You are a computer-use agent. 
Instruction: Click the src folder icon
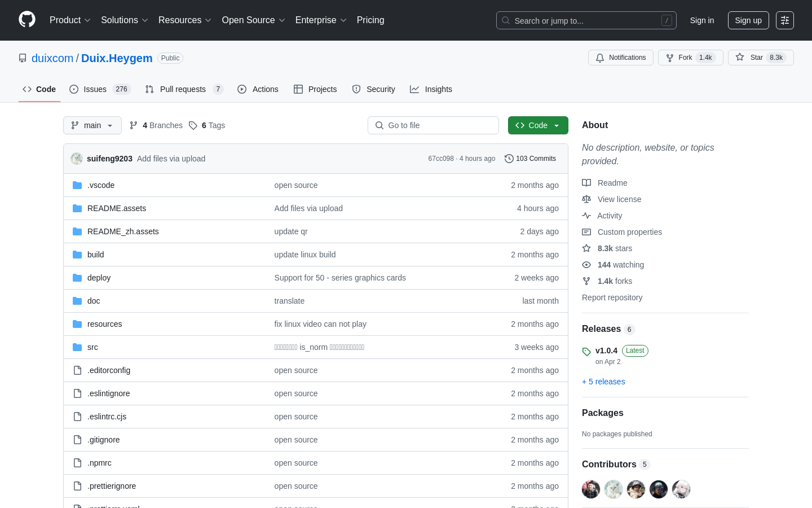(77, 347)
